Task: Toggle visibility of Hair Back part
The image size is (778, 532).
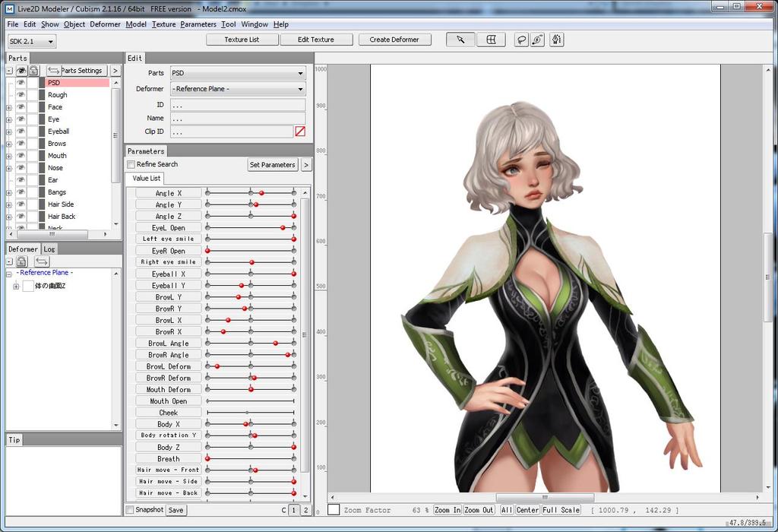Action: tap(21, 217)
